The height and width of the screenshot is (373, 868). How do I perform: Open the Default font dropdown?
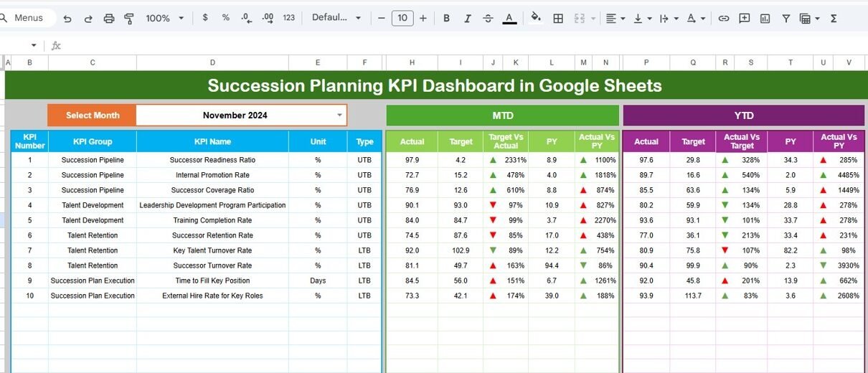coord(336,18)
